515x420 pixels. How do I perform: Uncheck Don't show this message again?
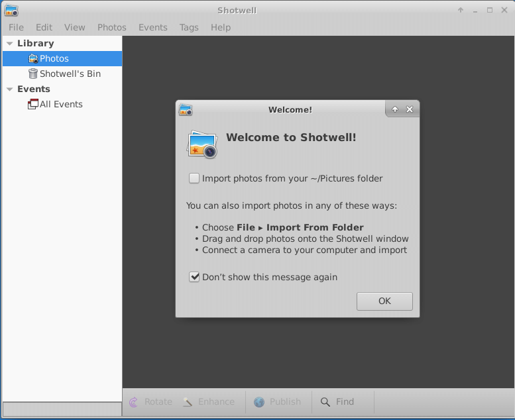(x=194, y=277)
